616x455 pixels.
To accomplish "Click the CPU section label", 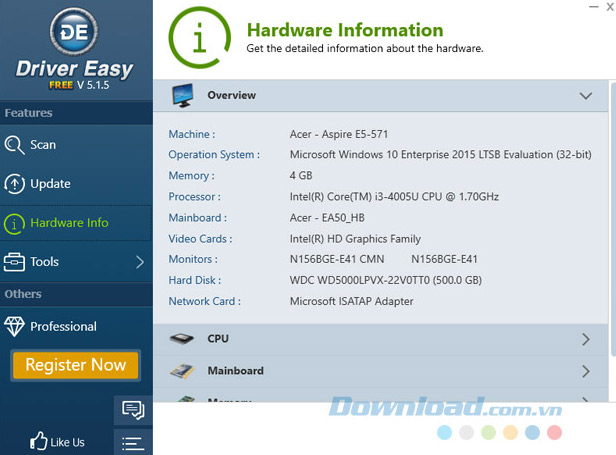I will [218, 339].
